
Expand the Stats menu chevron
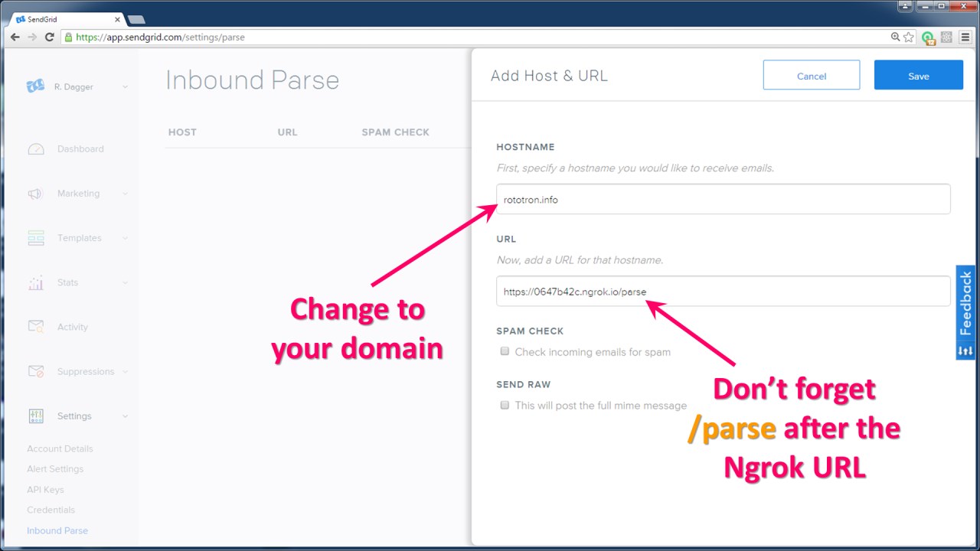[x=125, y=282]
